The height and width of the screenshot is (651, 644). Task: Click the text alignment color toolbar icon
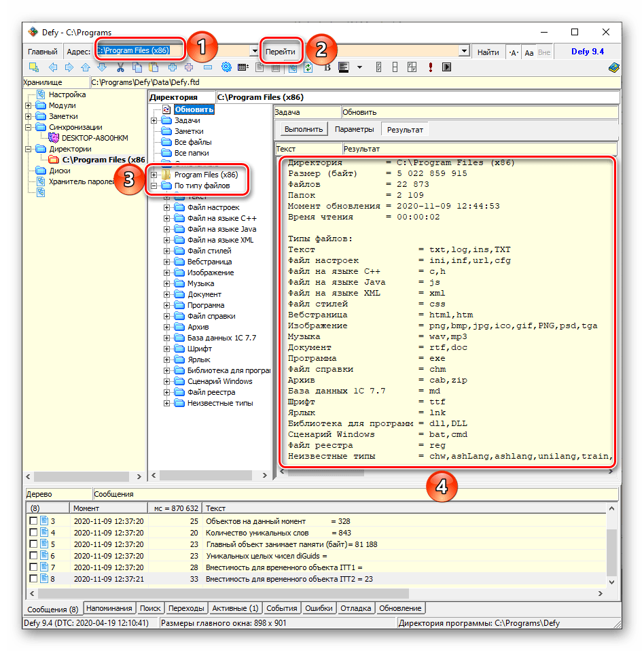pyautogui.click(x=344, y=67)
